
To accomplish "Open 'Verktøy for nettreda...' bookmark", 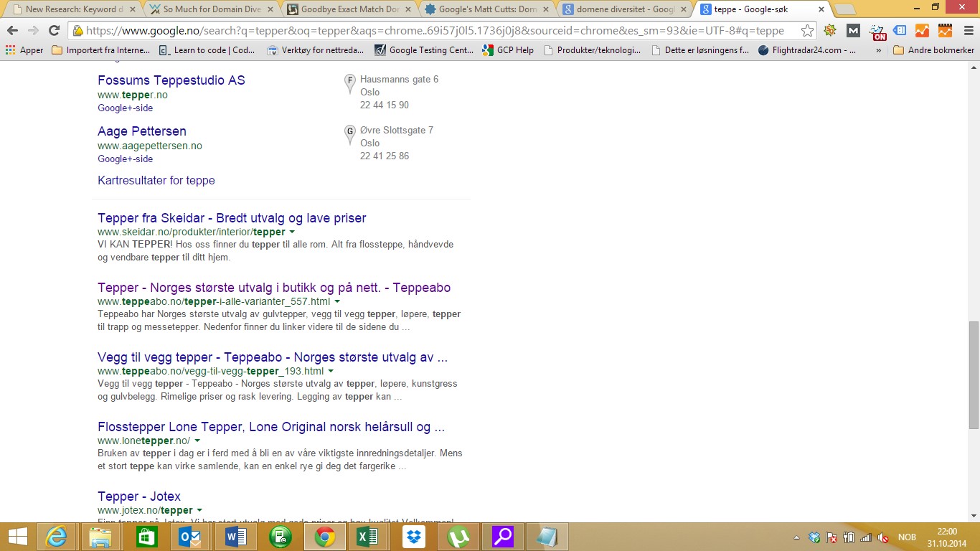I will point(315,50).
